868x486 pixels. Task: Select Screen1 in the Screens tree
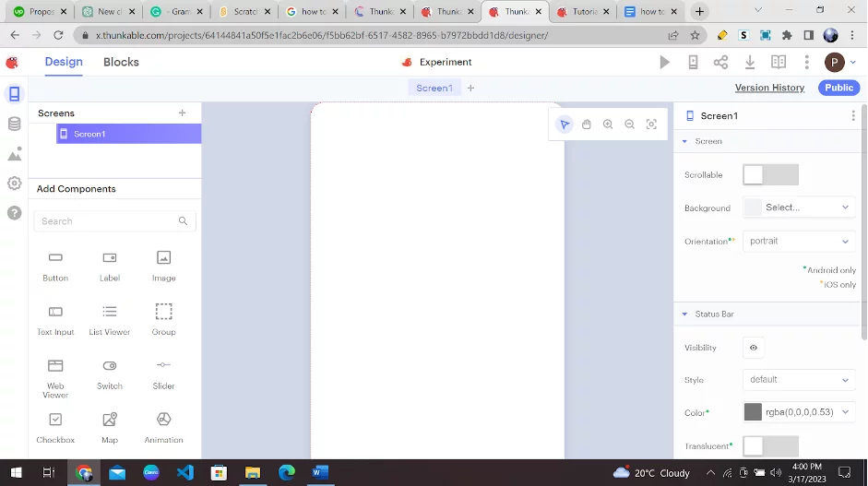pos(128,134)
